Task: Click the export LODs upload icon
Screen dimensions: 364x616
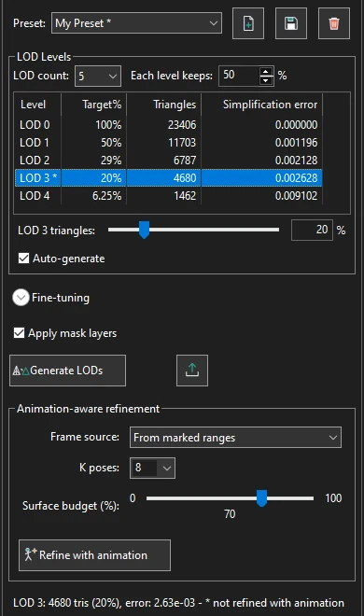Action: tap(192, 371)
